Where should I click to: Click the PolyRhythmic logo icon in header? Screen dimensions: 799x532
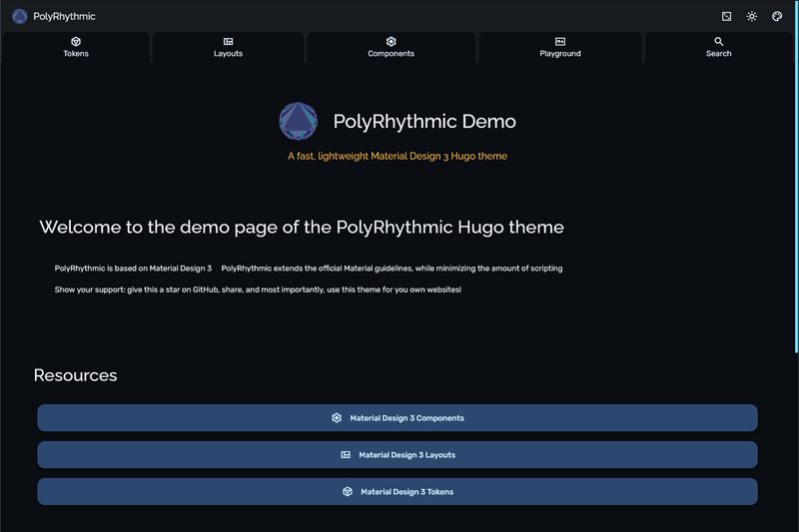tap(19, 16)
